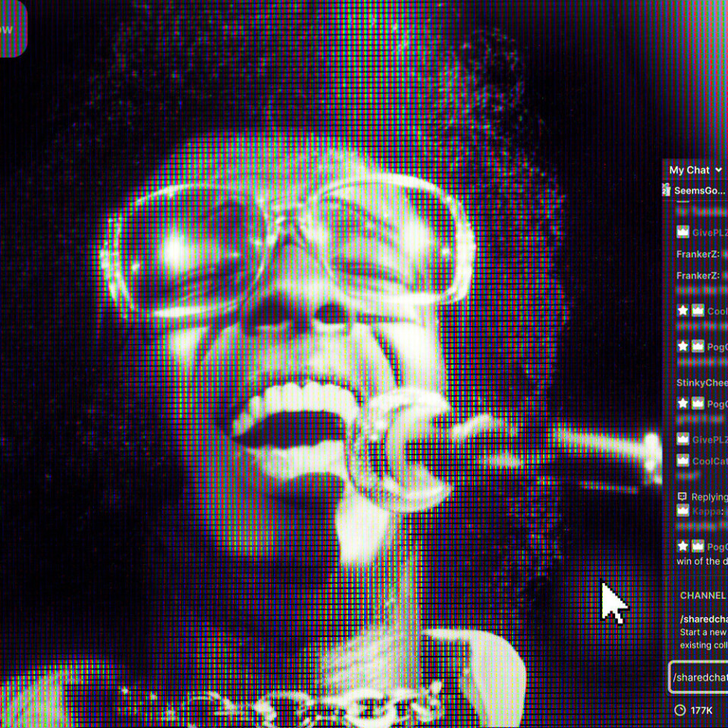Click the star badge beside the Cool... username
This screenshot has height=728, width=728.
click(x=682, y=311)
